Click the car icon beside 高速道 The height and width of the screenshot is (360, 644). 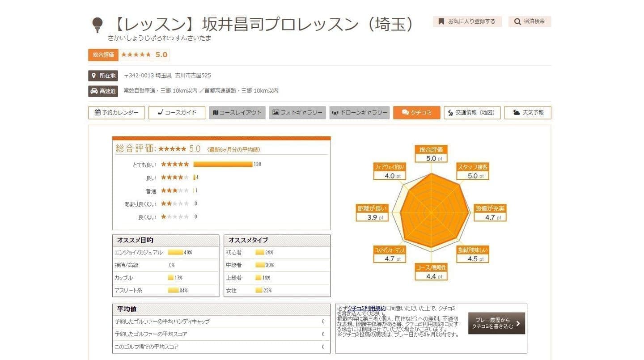click(x=93, y=91)
